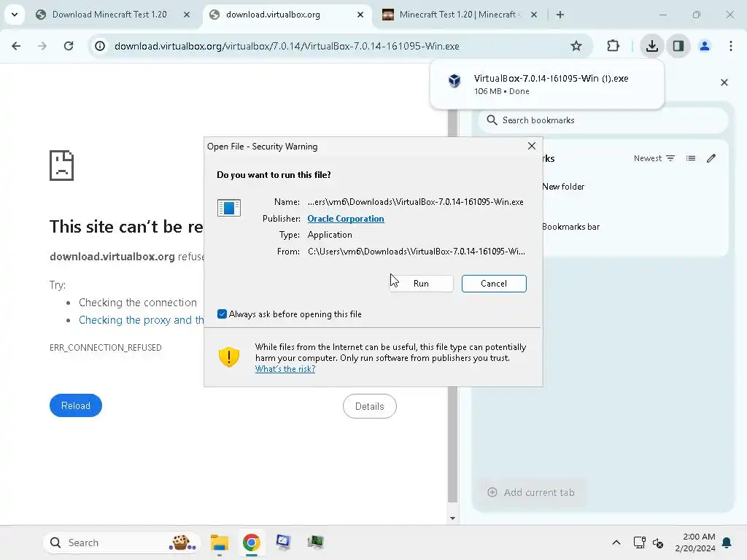Open the Bookmarks bar folder

pyautogui.click(x=570, y=227)
